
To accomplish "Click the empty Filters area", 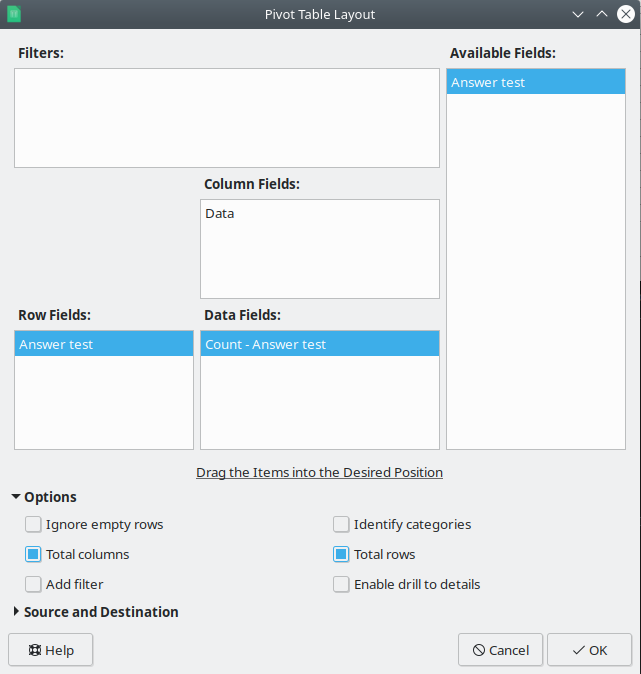I will tap(226, 117).
